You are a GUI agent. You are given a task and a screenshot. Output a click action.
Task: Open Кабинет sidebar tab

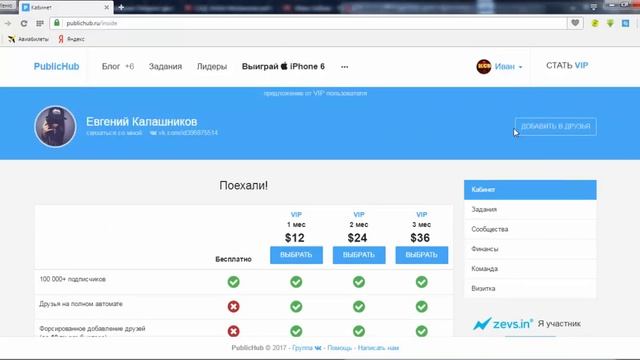[530, 190]
